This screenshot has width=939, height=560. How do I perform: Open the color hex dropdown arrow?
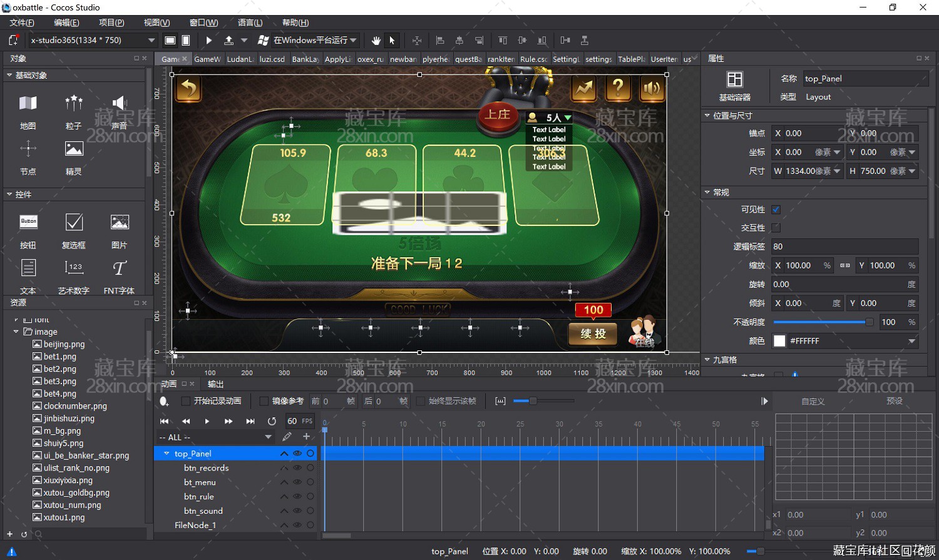click(x=911, y=341)
